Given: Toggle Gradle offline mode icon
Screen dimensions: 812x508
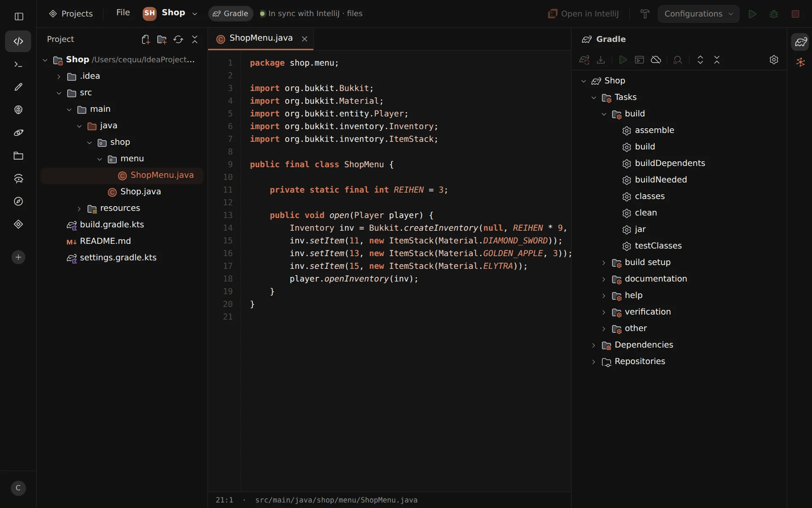Looking at the screenshot, I should [x=656, y=60].
